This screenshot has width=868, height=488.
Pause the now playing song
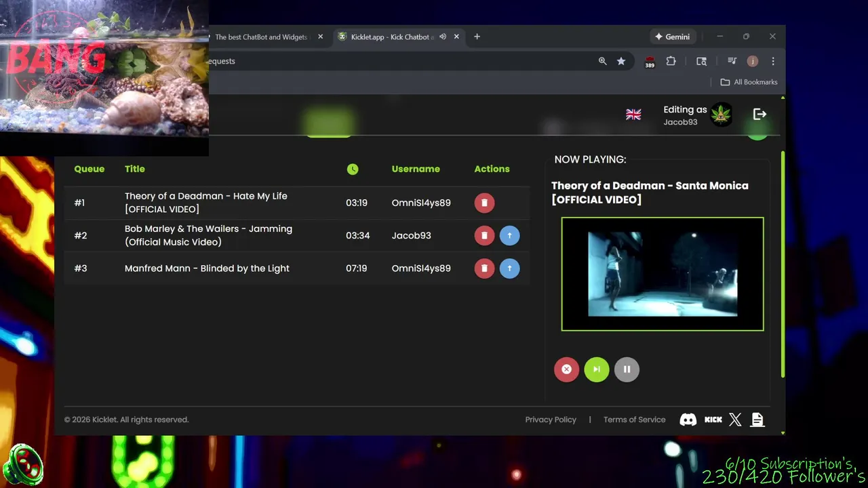click(x=627, y=369)
